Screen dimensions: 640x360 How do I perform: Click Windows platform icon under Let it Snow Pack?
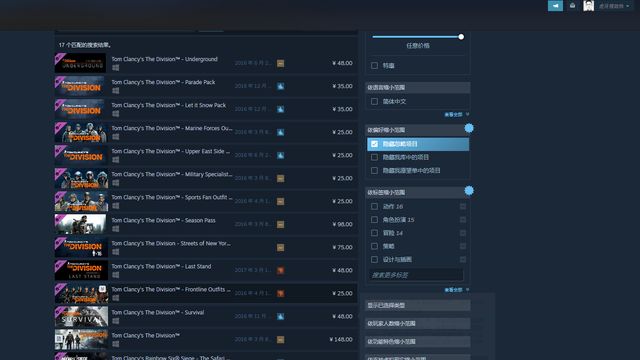coord(116,114)
